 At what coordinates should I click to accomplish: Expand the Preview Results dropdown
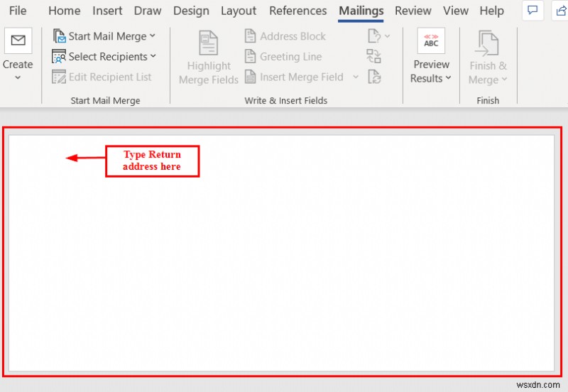449,78
